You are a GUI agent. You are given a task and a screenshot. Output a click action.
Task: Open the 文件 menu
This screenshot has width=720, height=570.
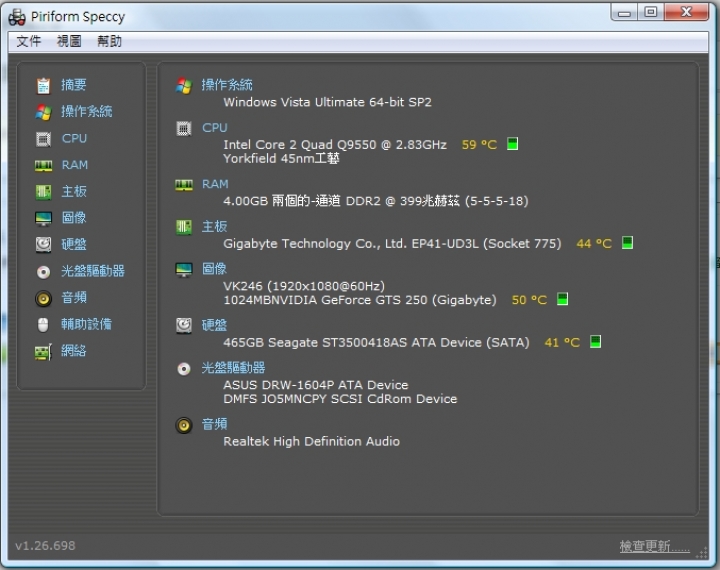coord(28,41)
